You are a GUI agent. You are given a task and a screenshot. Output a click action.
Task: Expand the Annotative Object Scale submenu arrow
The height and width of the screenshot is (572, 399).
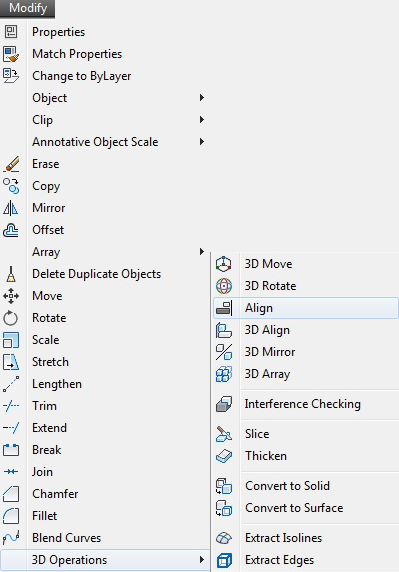[x=202, y=142]
